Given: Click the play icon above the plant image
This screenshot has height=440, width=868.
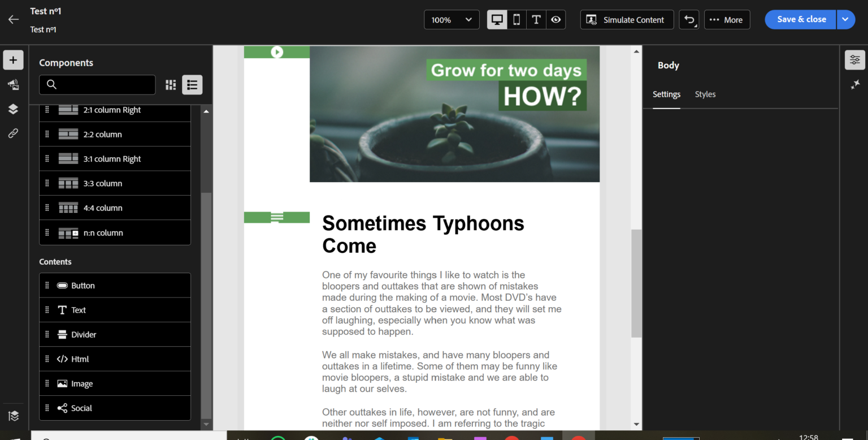Looking at the screenshot, I should (x=276, y=52).
